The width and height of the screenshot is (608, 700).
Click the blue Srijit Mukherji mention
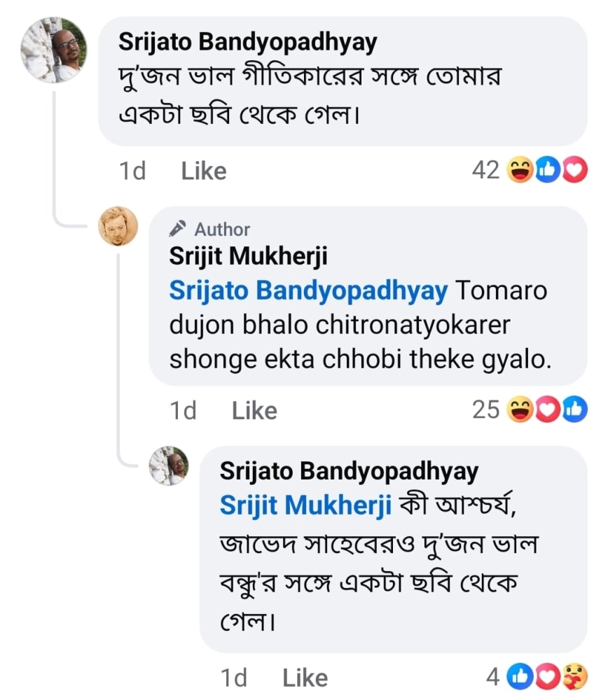coord(305,505)
